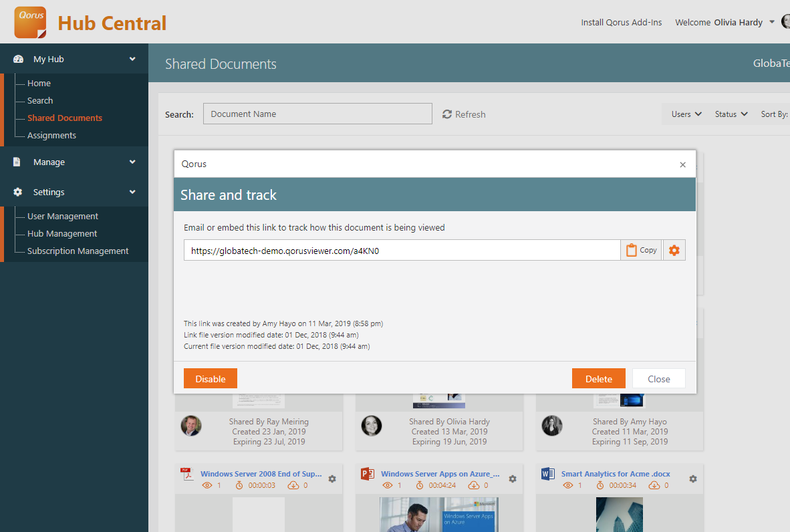The height and width of the screenshot is (532, 790).
Task: Click downloads icon on Windows Server Apps card
Action: (x=474, y=486)
